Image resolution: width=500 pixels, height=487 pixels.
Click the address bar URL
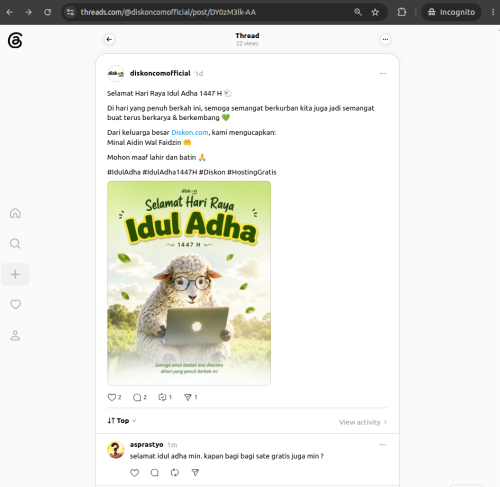point(168,12)
